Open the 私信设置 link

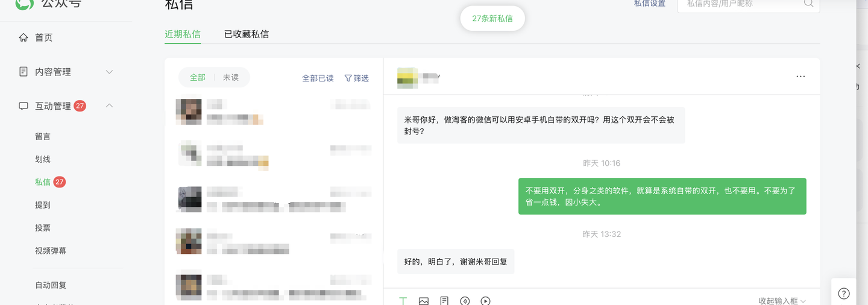tap(650, 4)
